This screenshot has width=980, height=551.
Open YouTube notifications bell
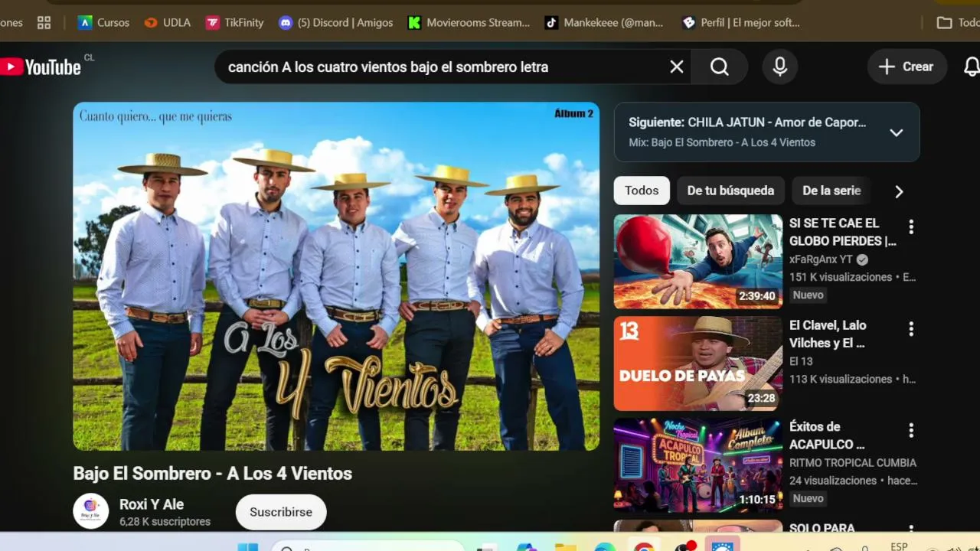pos(972,67)
